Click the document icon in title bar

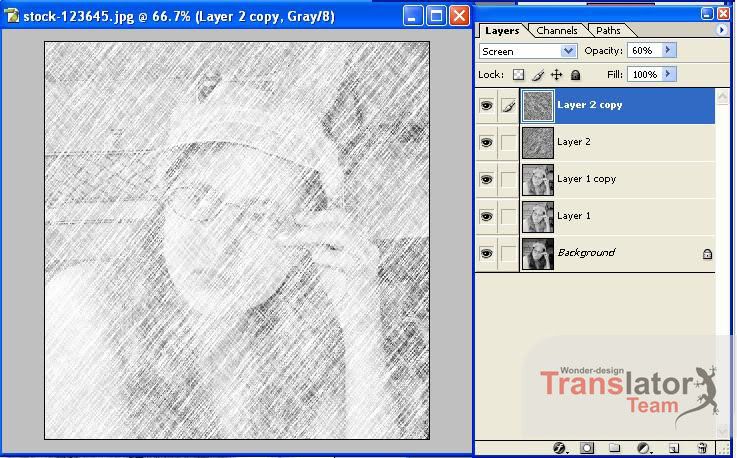click(x=11, y=16)
